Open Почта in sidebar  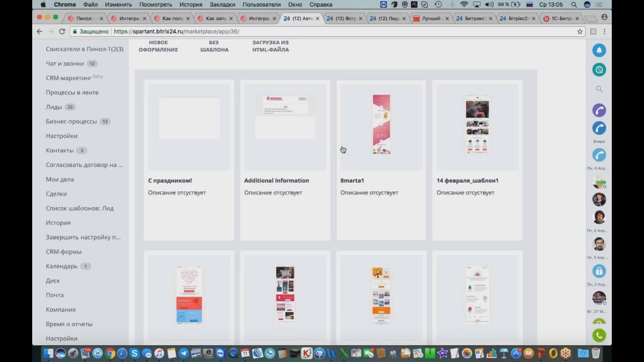[55, 295]
